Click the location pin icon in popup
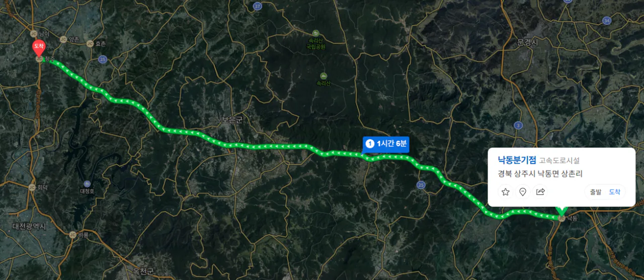The width and height of the screenshot is (644, 280). click(x=523, y=192)
